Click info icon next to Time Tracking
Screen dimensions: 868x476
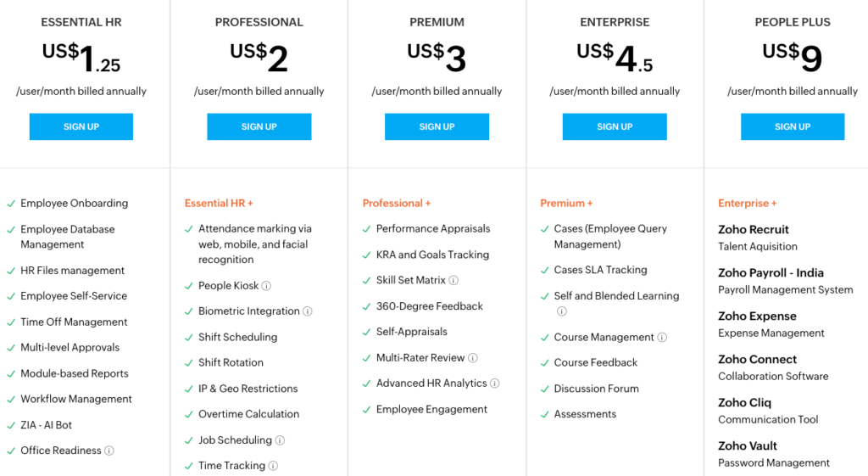point(273,466)
